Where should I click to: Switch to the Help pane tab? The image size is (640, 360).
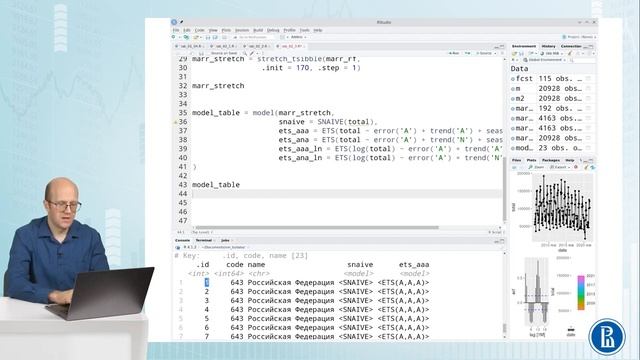coord(570,160)
